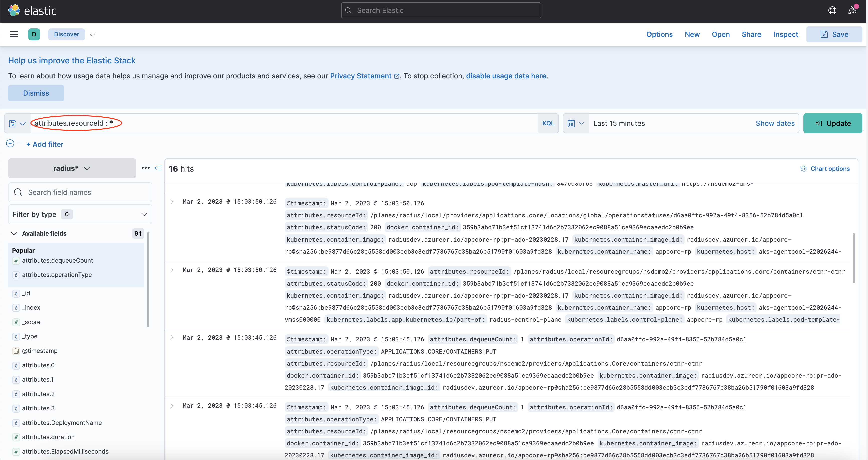Click the external link icon after Privacy Statement
The image size is (868, 460).
(397, 76)
